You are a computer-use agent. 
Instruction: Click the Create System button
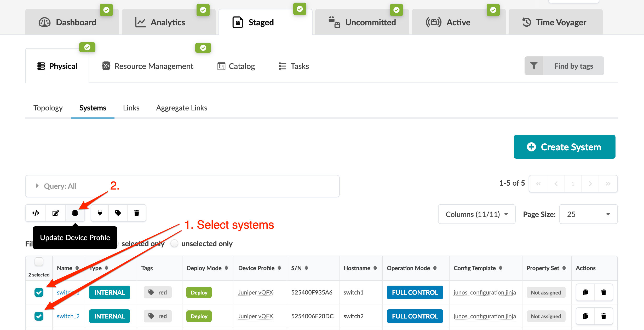tap(564, 147)
